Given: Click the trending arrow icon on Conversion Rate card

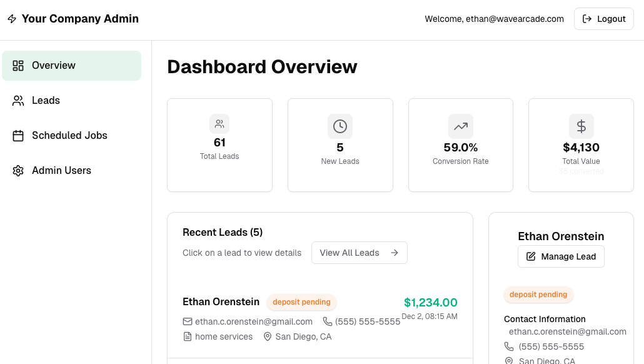Looking at the screenshot, I should [x=460, y=126].
